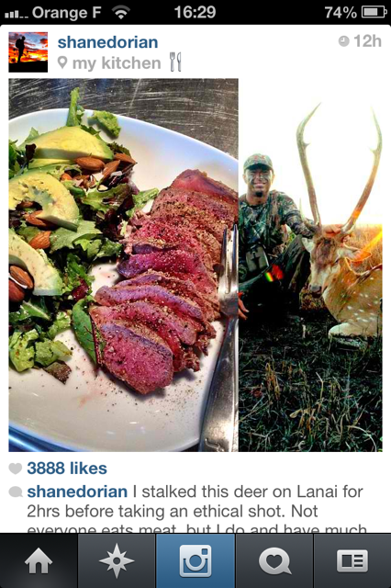The width and height of the screenshot is (391, 588).
Task: Tap the Wi-Fi signal icon
Action: (120, 13)
